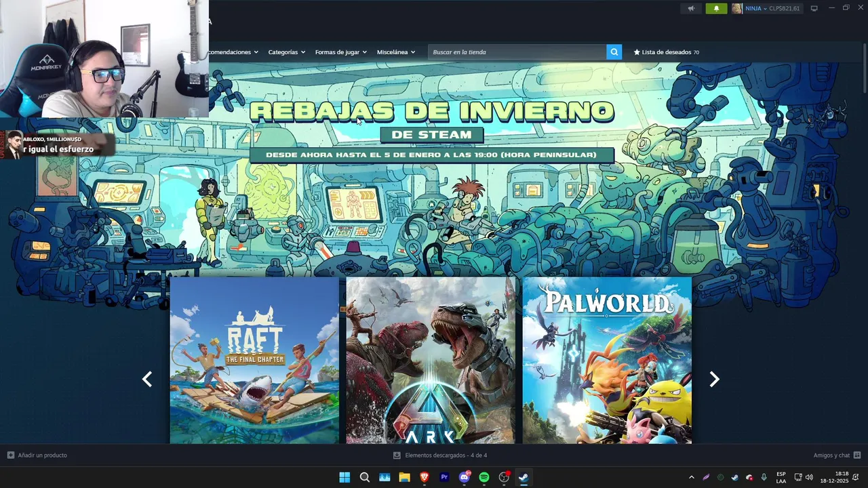The width and height of the screenshot is (868, 488).
Task: Open Amigos y chat panel
Action: [x=837, y=455]
